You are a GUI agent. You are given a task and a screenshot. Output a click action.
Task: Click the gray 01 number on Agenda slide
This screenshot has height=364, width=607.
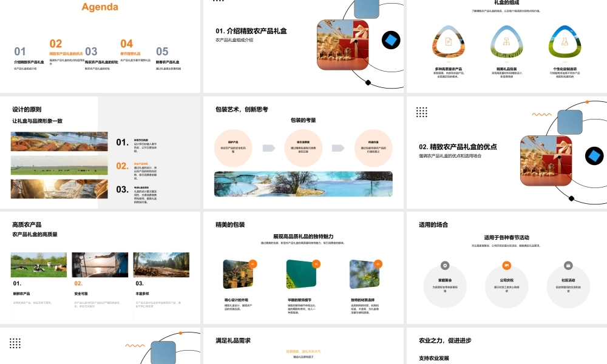20,52
